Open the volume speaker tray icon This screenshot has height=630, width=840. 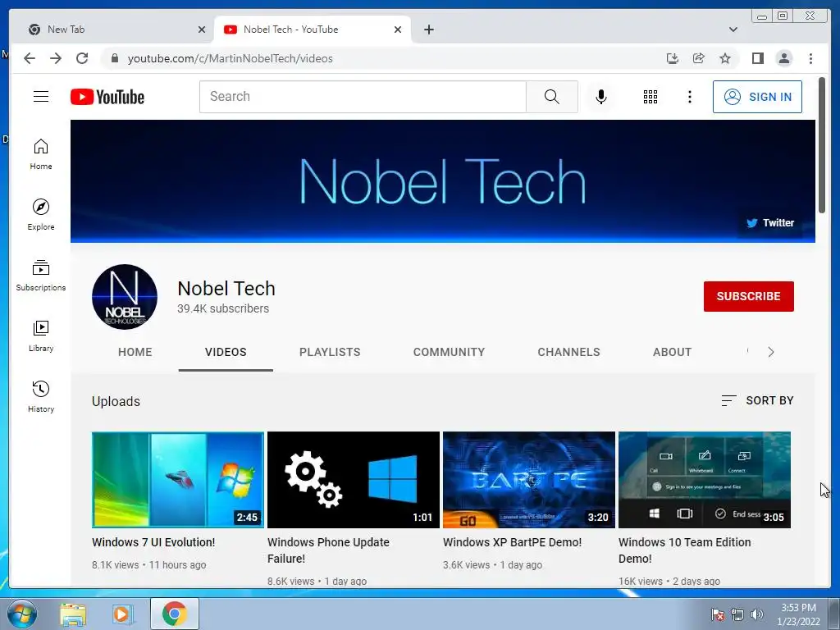757,614
